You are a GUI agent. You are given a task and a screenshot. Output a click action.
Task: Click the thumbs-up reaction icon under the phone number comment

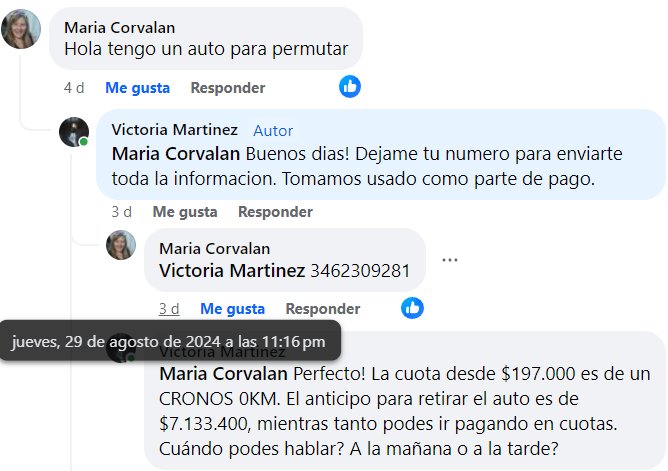click(x=412, y=308)
